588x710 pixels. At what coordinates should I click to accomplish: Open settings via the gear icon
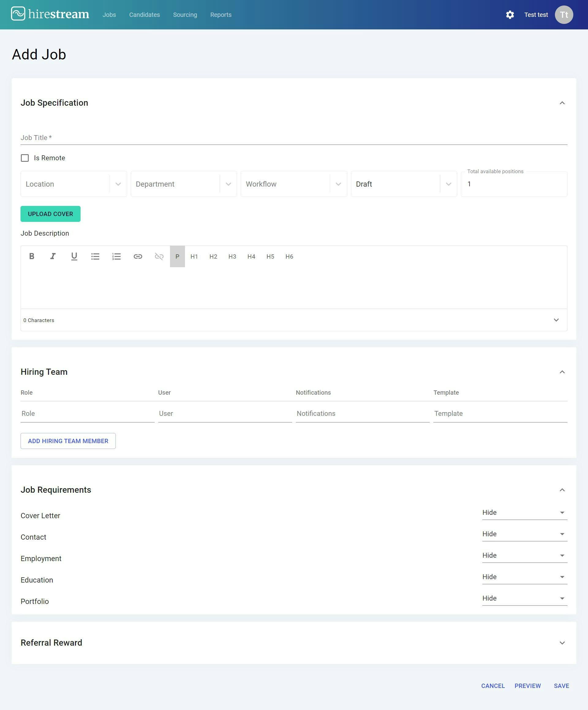pyautogui.click(x=510, y=14)
